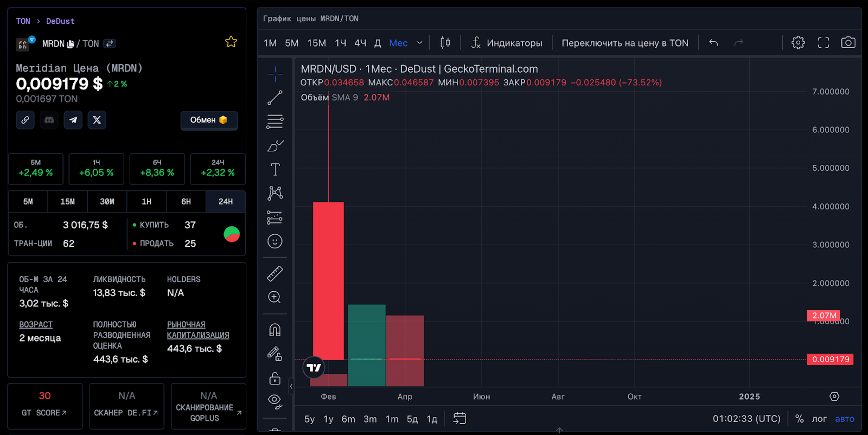868x435 pixels.
Task: Open the forecasting and measurement tools
Action: tap(275, 217)
